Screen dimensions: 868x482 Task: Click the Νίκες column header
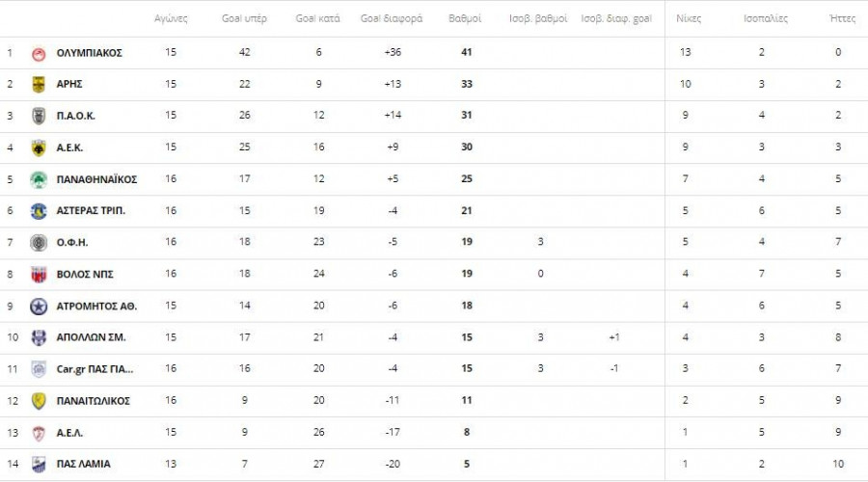coord(689,18)
